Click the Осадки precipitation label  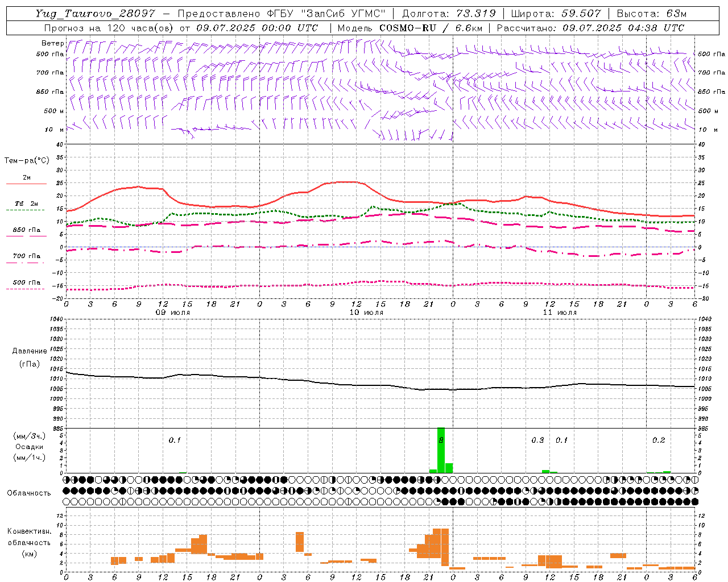click(29, 447)
